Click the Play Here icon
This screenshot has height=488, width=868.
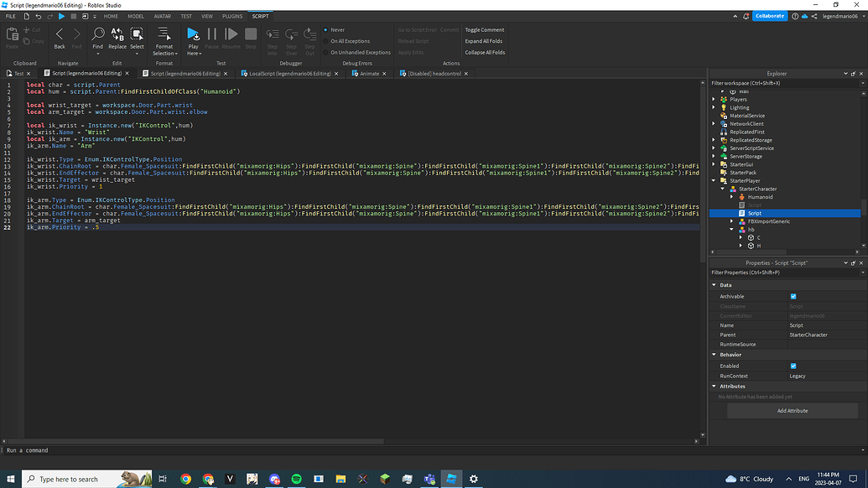coord(194,35)
